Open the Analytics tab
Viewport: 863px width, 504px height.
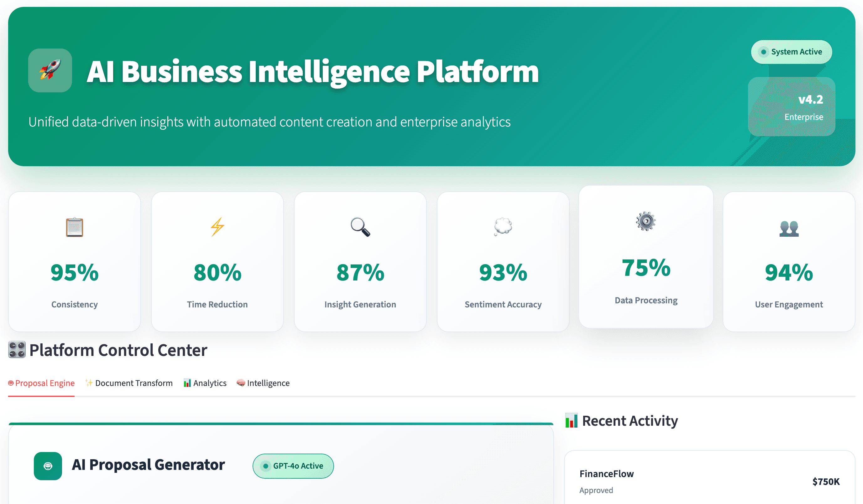point(205,383)
